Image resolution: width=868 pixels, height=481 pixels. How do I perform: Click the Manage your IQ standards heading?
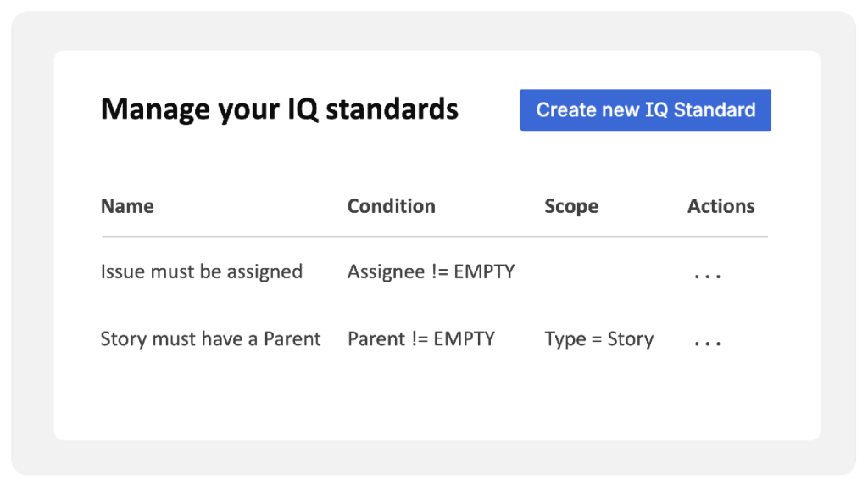279,109
